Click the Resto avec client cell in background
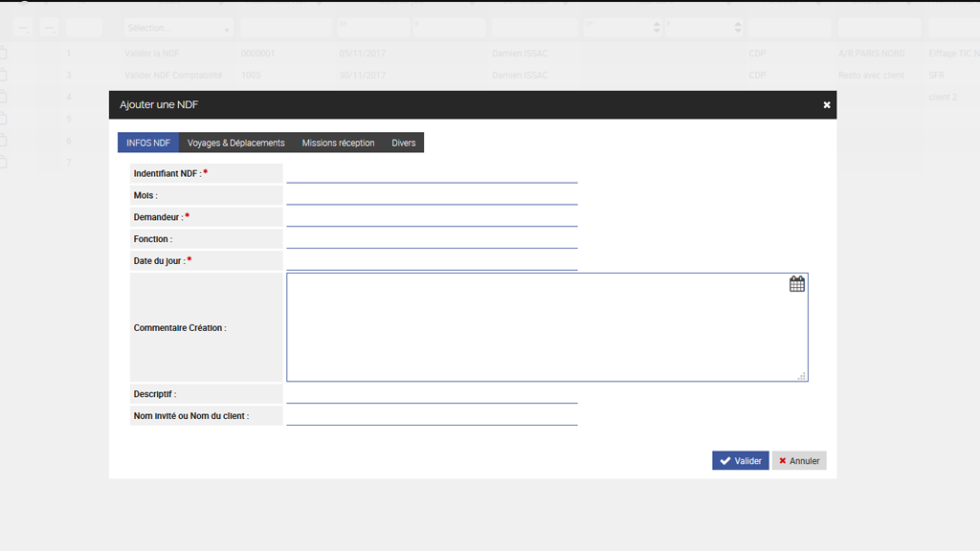This screenshot has height=551, width=980. 871,76
